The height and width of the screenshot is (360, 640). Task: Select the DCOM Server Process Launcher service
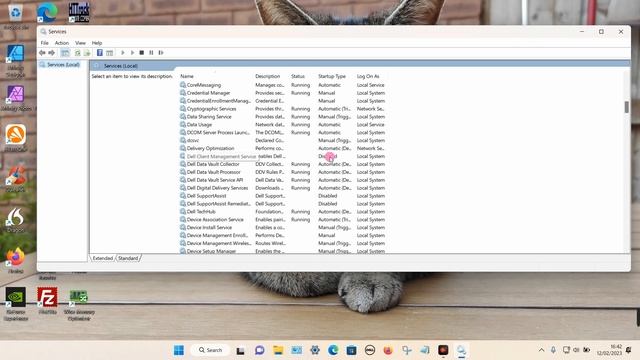pyautogui.click(x=282, y=133)
